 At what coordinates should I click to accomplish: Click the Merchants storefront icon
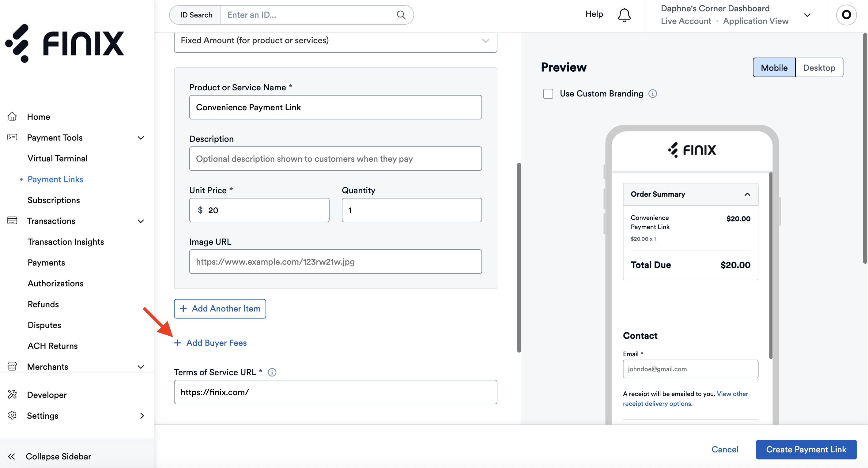point(12,366)
